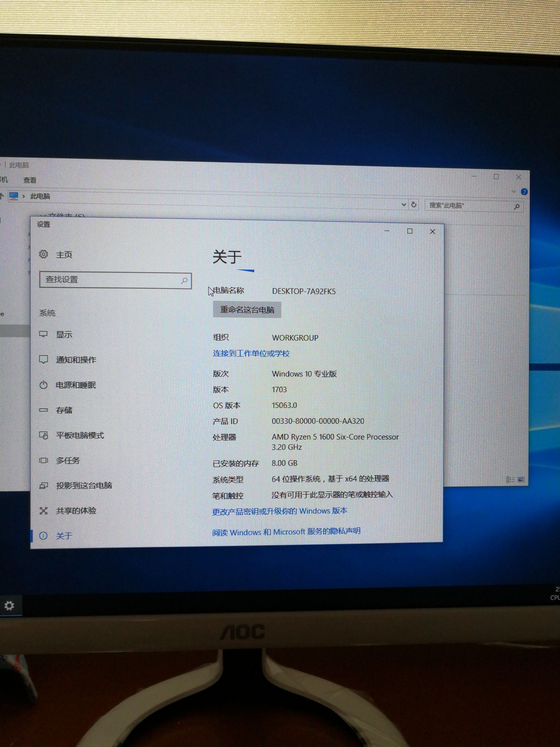The width and height of the screenshot is (560, 747).
Task: Click the 通知和操作 message icon
Action: 44,360
